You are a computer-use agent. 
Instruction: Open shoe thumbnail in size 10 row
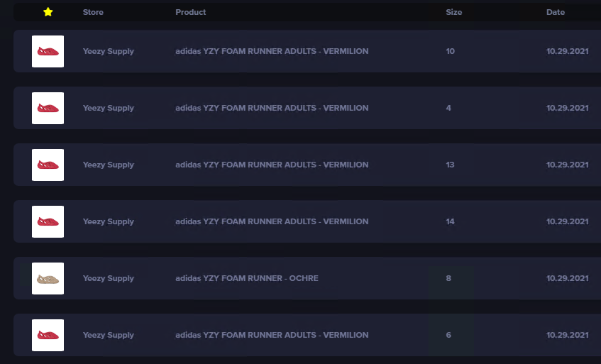coord(48,51)
